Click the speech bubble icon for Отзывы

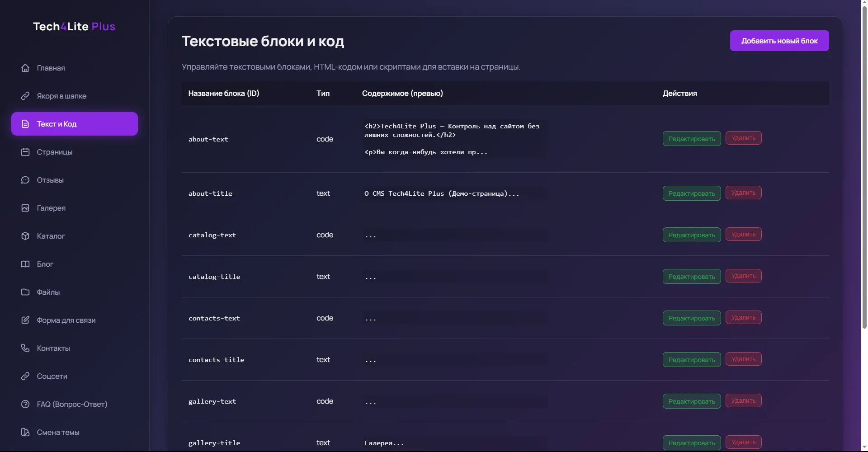point(25,180)
